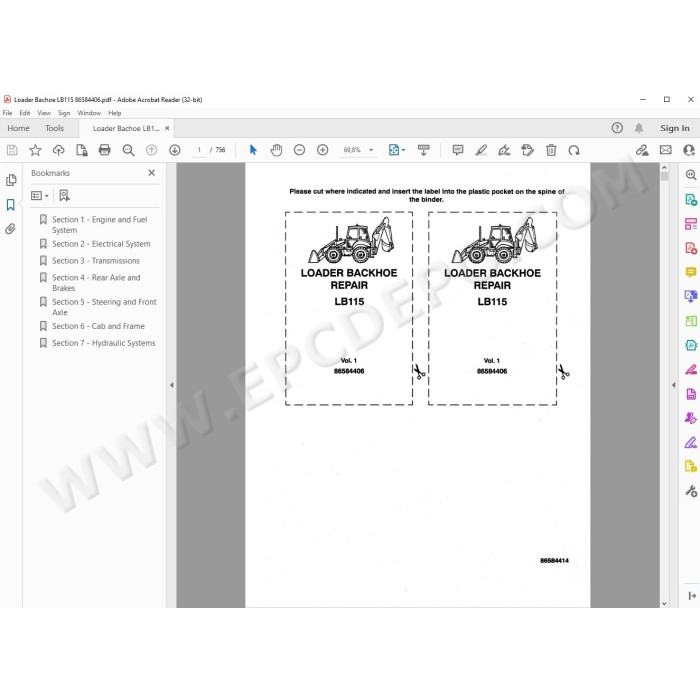The width and height of the screenshot is (700, 700).
Task: Open the page fit options dropdown
Action: click(x=396, y=150)
